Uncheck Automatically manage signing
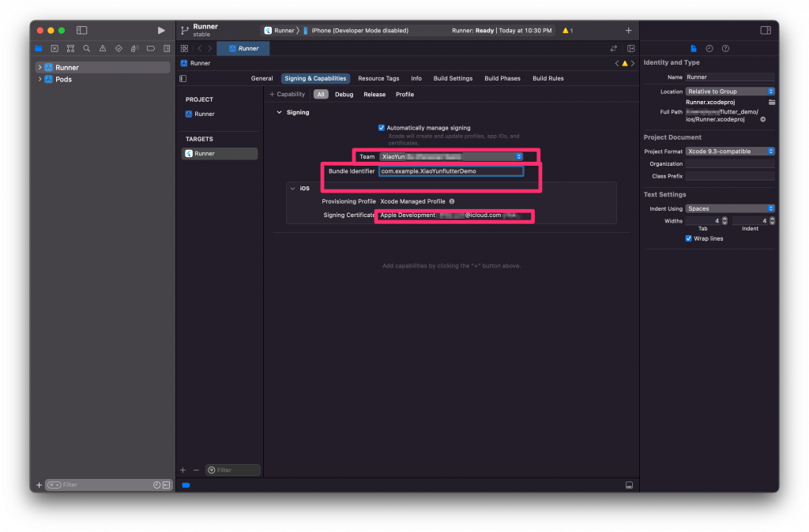The image size is (809, 532). (x=382, y=128)
